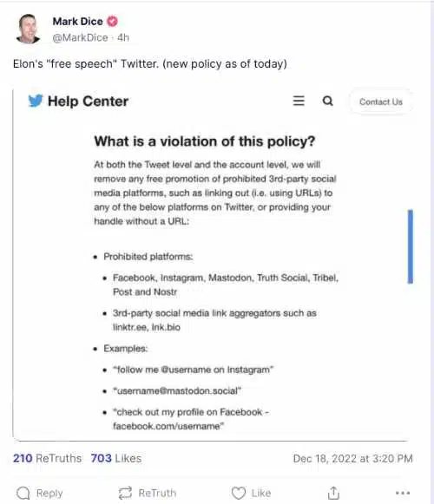
Task: View the 210 ReTruths list
Action: pos(47,458)
